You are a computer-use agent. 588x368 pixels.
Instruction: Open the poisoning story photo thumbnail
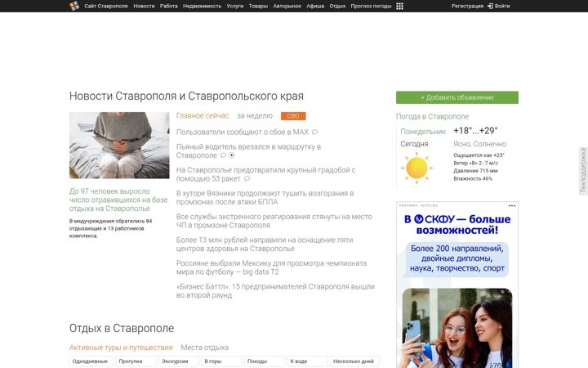[119, 146]
